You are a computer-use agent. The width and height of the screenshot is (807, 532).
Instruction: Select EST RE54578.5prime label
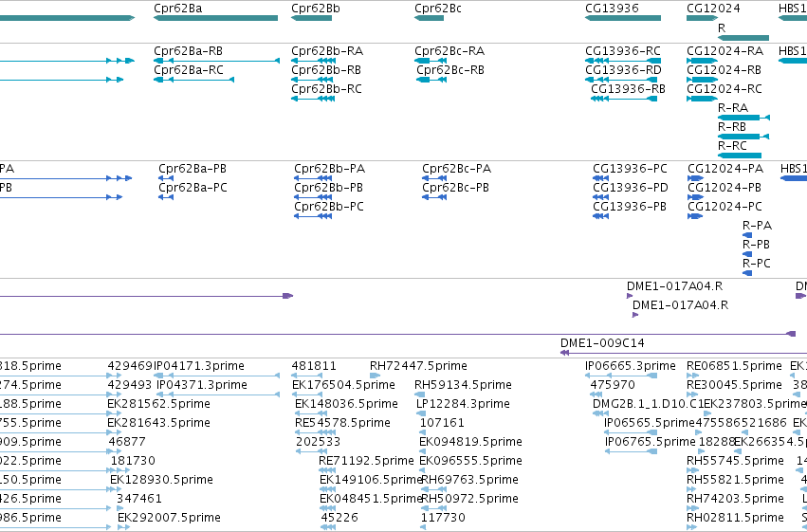(342, 423)
